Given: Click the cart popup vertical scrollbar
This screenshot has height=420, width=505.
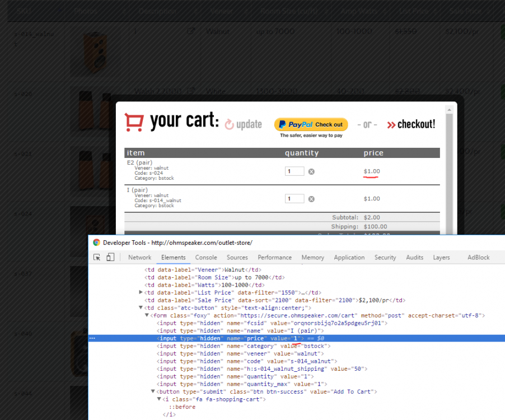Looking at the screenshot, I should click(x=448, y=168).
